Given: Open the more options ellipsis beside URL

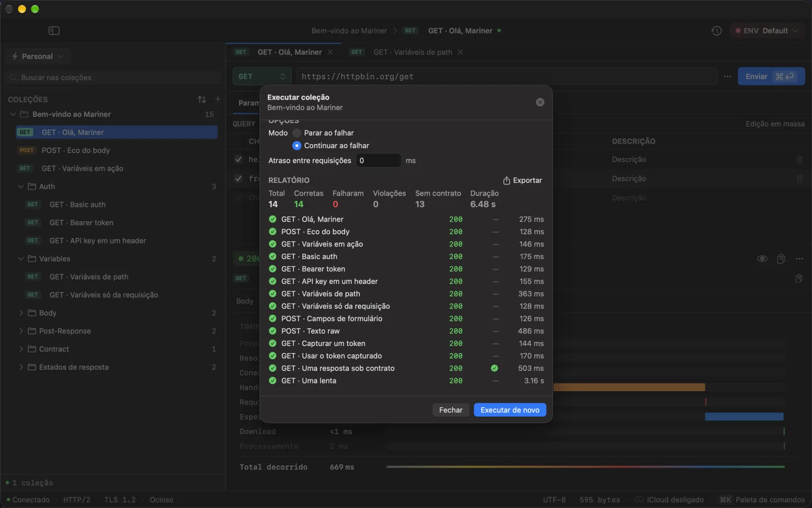Looking at the screenshot, I should point(727,76).
